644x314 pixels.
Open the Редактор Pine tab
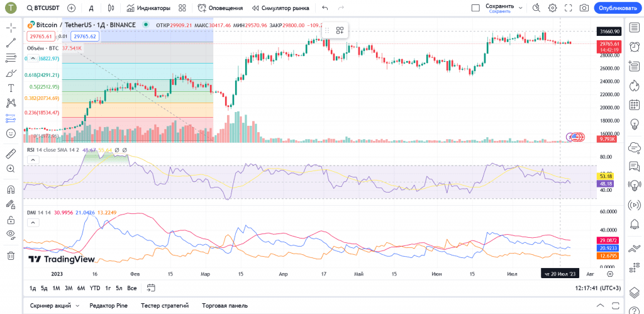pyautogui.click(x=108, y=306)
